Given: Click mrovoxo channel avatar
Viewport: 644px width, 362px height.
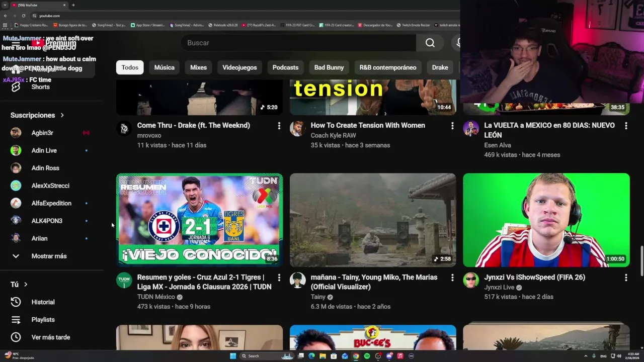Looking at the screenshot, I should (124, 128).
